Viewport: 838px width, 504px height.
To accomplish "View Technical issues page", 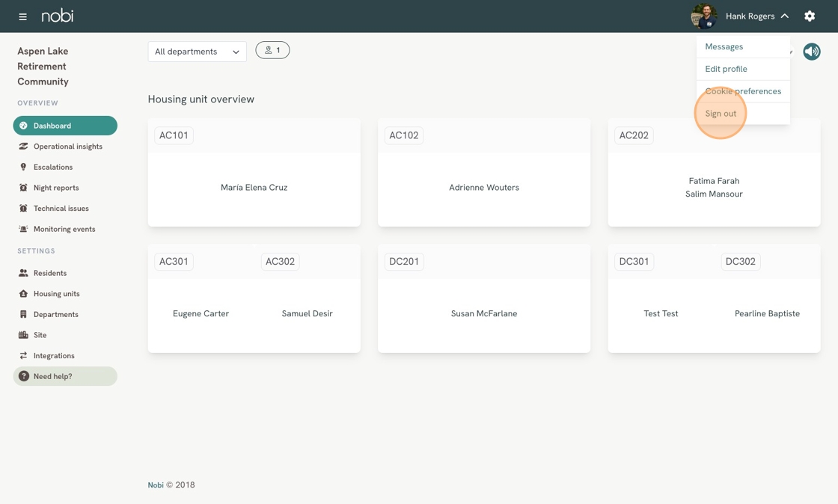I will click(x=61, y=209).
